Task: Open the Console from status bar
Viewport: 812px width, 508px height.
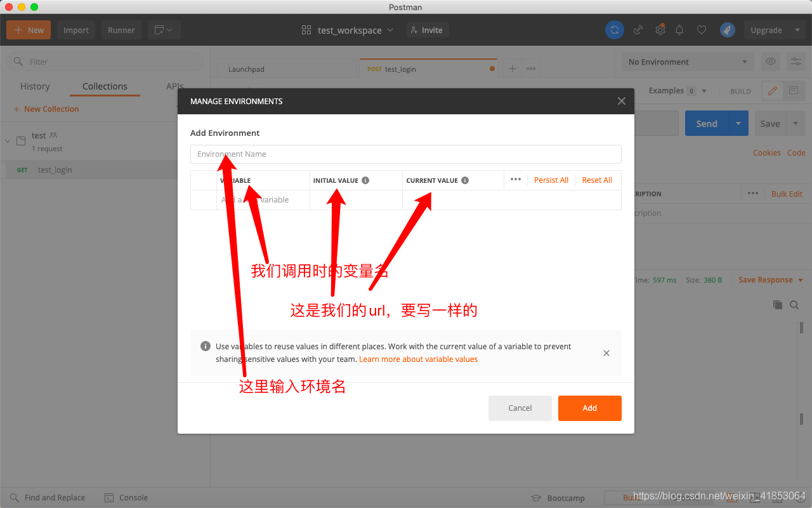Action: 126,498
